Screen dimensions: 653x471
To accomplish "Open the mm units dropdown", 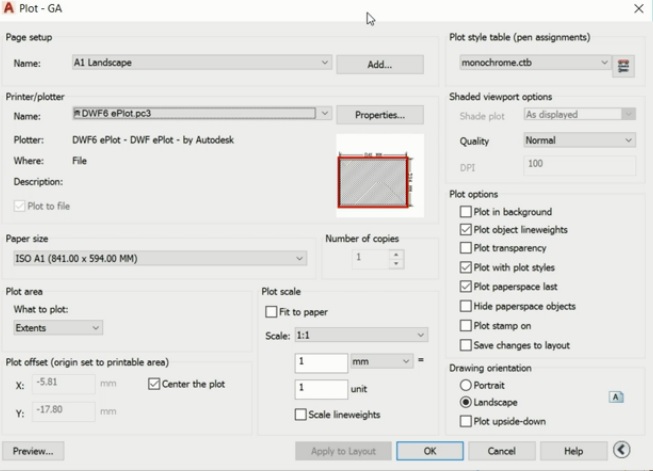I will (x=381, y=361).
